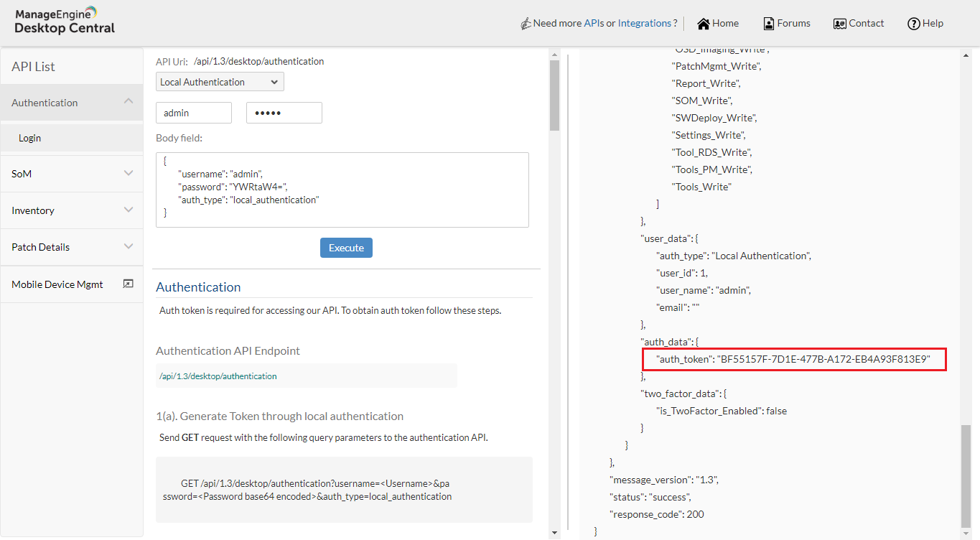This screenshot has height=540, width=980.
Task: Open the Help link
Action: 933,24
